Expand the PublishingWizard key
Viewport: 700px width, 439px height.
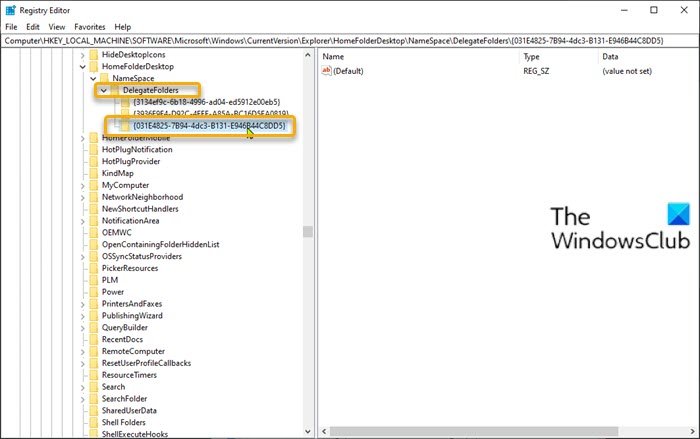point(83,316)
